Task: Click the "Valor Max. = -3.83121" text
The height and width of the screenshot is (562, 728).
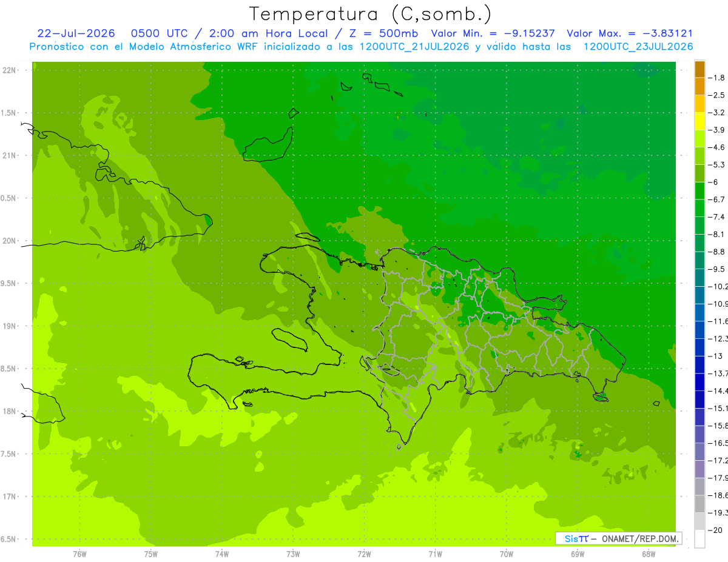Action: pyautogui.click(x=629, y=33)
